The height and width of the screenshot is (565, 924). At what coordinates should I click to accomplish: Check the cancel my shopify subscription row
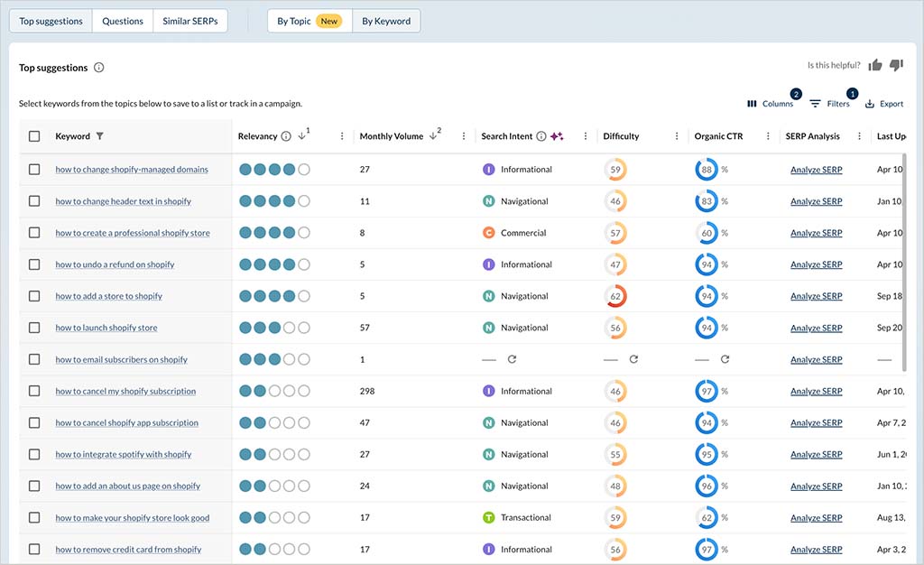pyautogui.click(x=34, y=391)
